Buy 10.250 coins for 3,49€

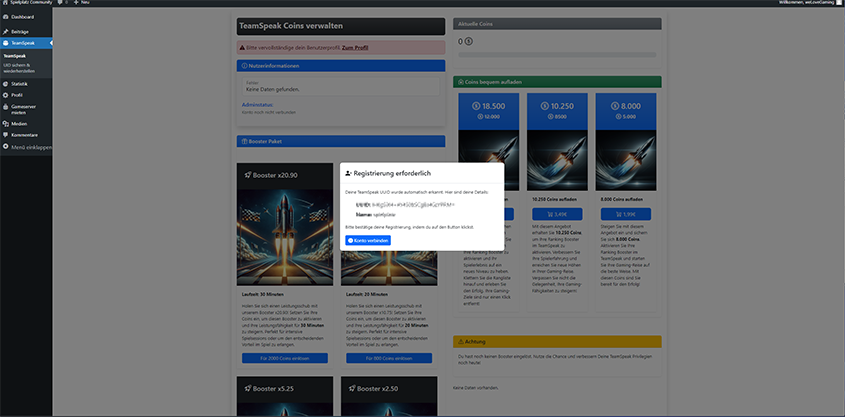[557, 214]
